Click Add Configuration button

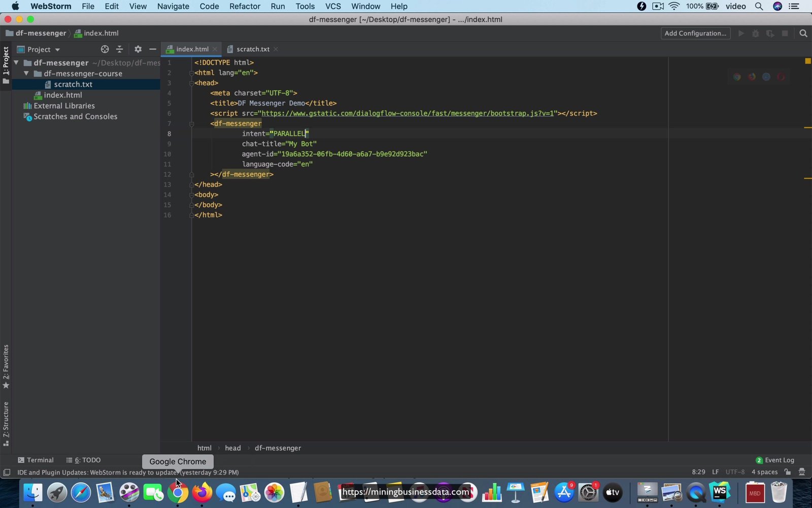pyautogui.click(x=695, y=34)
